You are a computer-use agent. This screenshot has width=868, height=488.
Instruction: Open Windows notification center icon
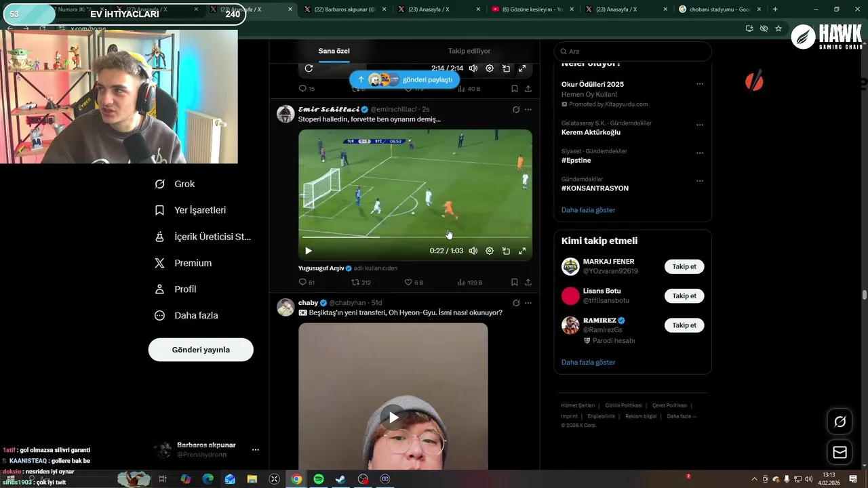[853, 479]
